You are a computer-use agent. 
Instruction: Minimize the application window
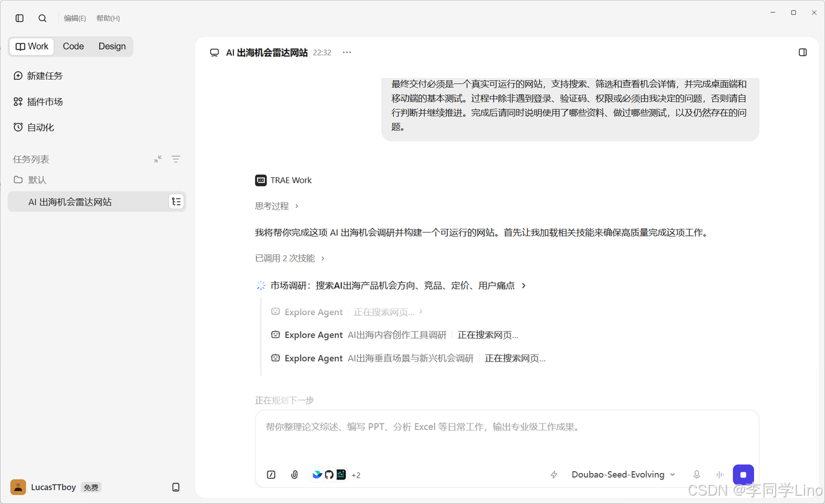pyautogui.click(x=773, y=12)
